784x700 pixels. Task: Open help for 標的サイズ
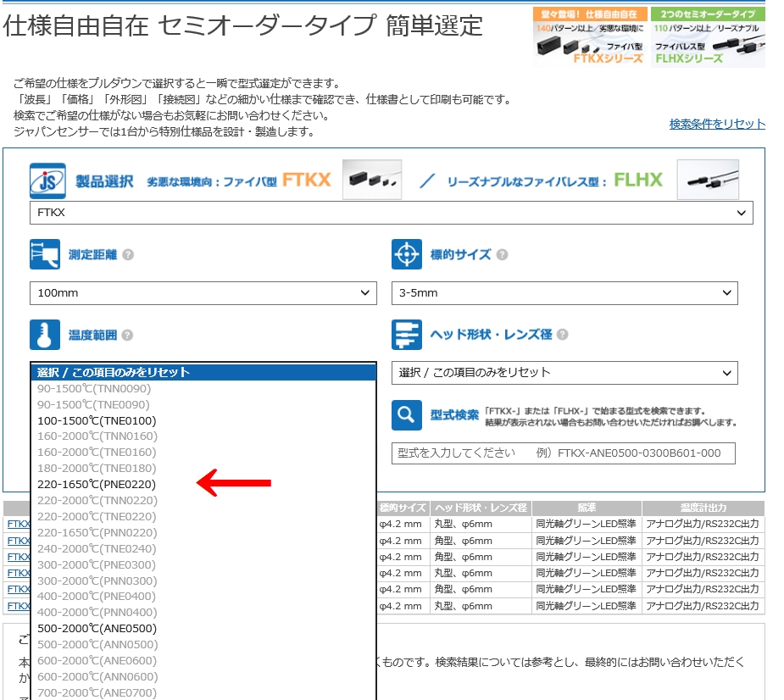[502, 255]
